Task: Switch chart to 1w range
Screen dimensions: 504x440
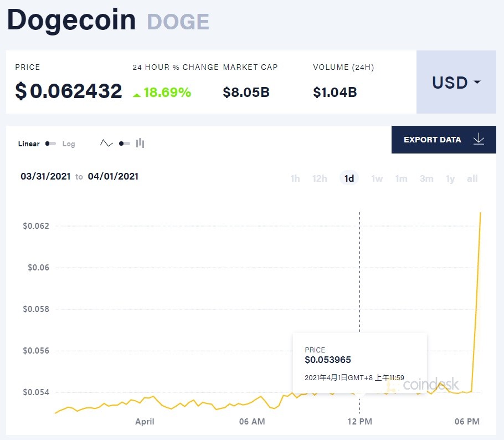Action: 377,178
